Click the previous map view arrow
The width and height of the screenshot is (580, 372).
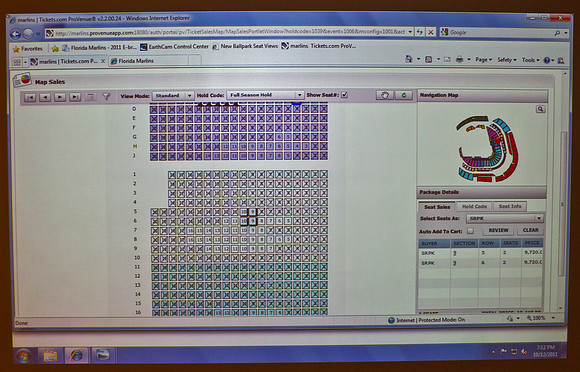pyautogui.click(x=45, y=97)
